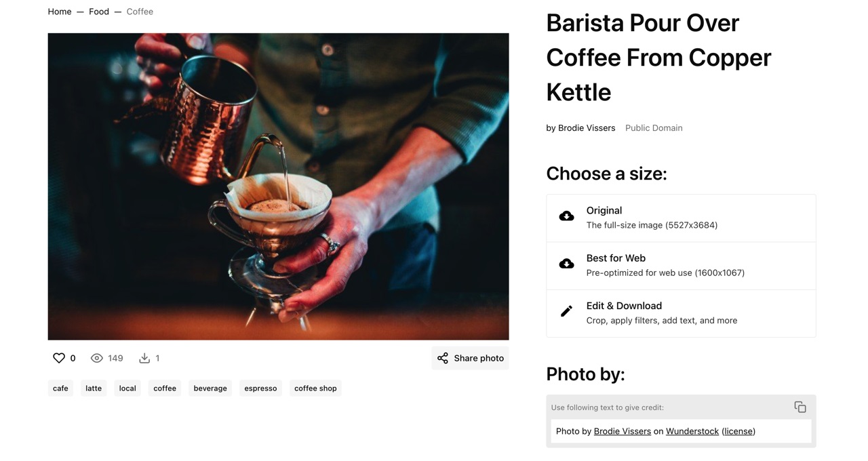Open the Coffee breadcrumb link
The height and width of the screenshot is (461, 868).
[x=140, y=12]
